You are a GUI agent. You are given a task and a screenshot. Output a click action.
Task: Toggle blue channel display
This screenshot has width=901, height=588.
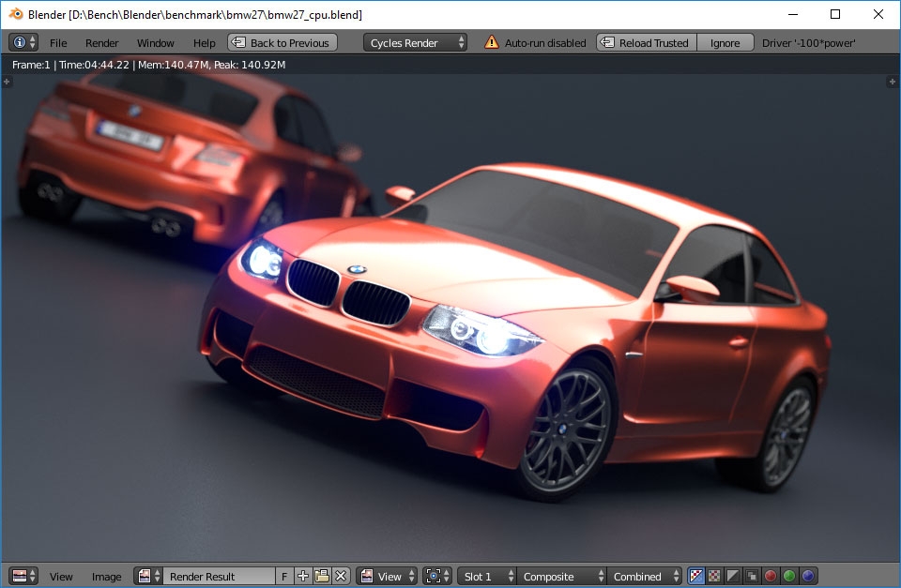coord(808,576)
